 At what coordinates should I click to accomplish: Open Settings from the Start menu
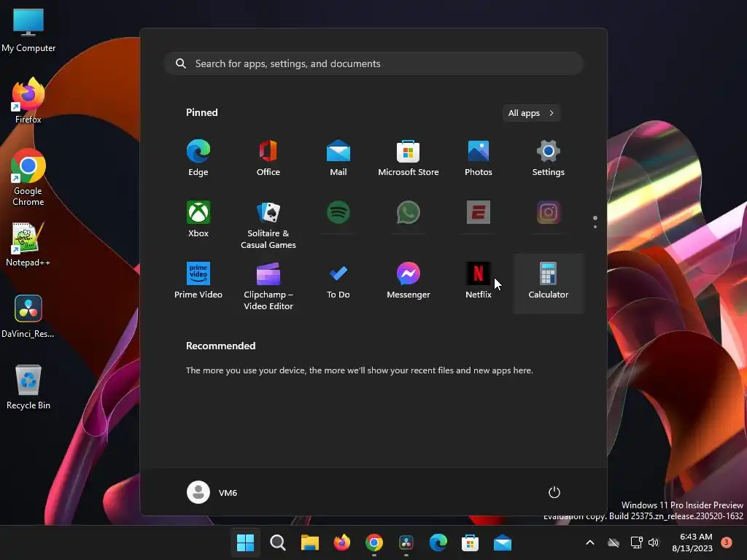[x=549, y=158]
